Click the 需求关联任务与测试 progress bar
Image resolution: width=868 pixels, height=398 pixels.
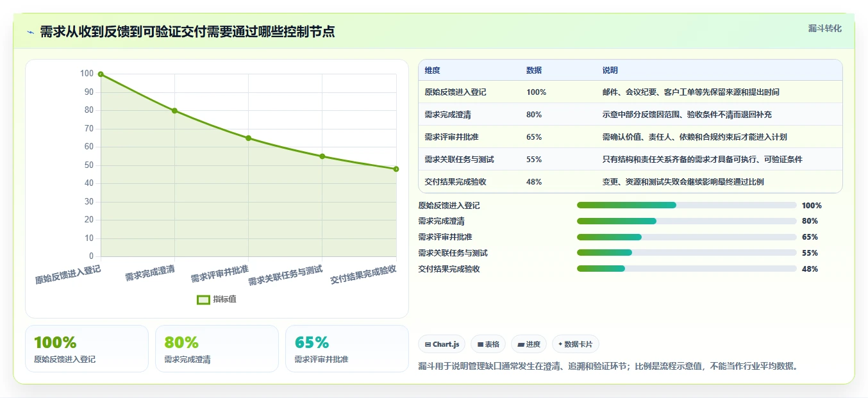(687, 253)
